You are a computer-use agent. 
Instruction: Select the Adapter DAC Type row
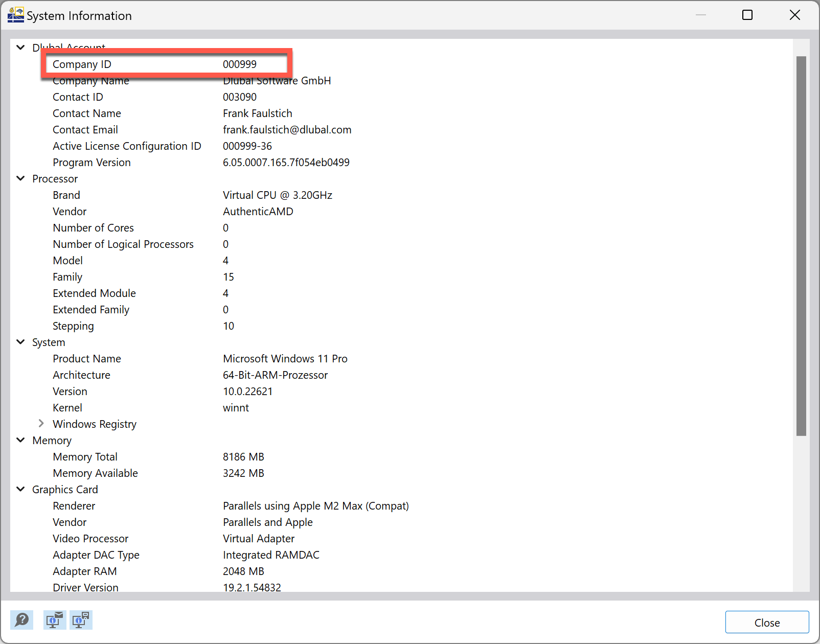click(x=401, y=555)
